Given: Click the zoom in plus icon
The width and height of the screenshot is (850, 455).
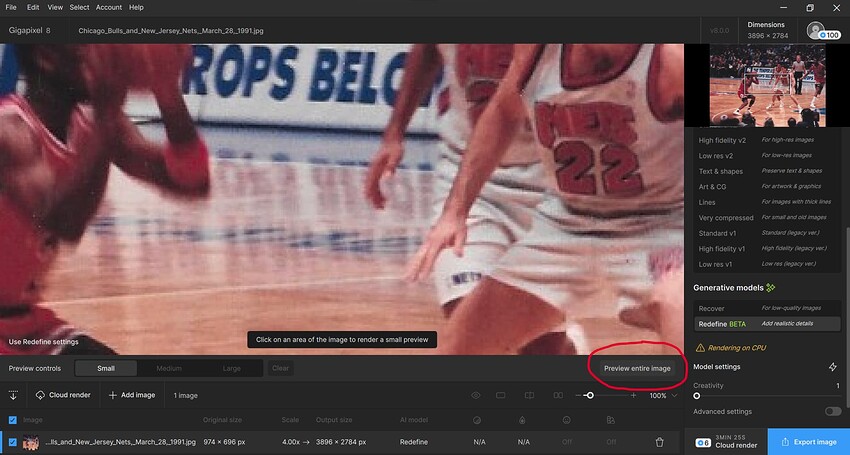Looking at the screenshot, I should 633,395.
